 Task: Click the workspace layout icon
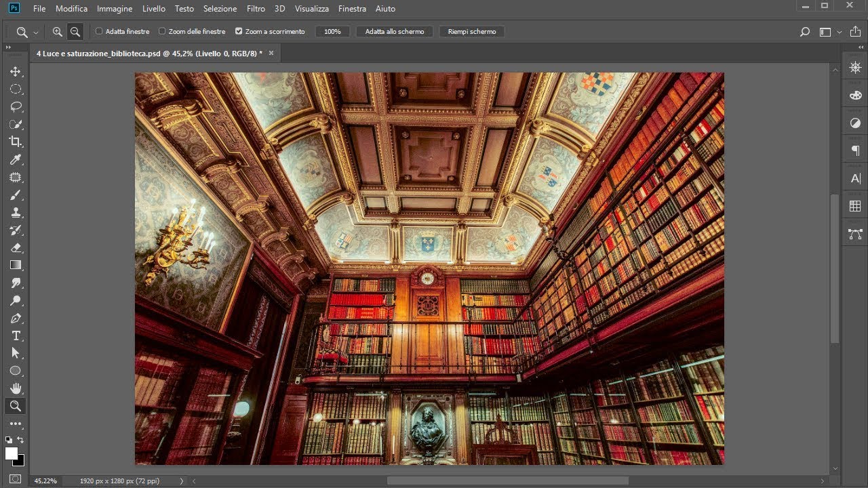825,32
